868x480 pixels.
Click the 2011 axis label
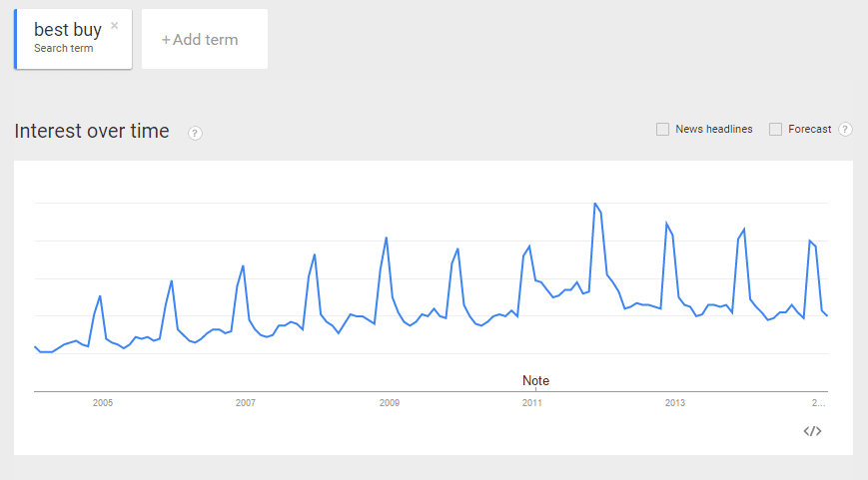click(x=532, y=403)
